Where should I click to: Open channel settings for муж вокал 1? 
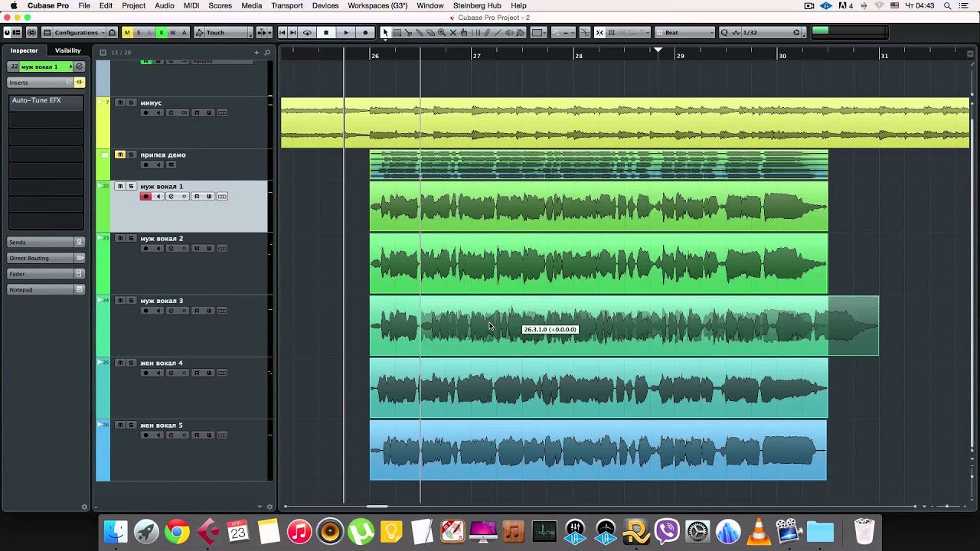(x=171, y=197)
